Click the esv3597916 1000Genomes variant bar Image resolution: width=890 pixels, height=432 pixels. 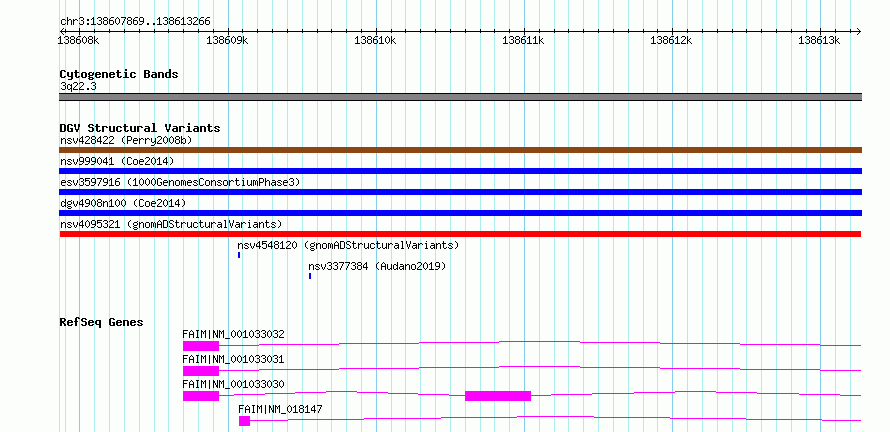[x=460, y=192]
